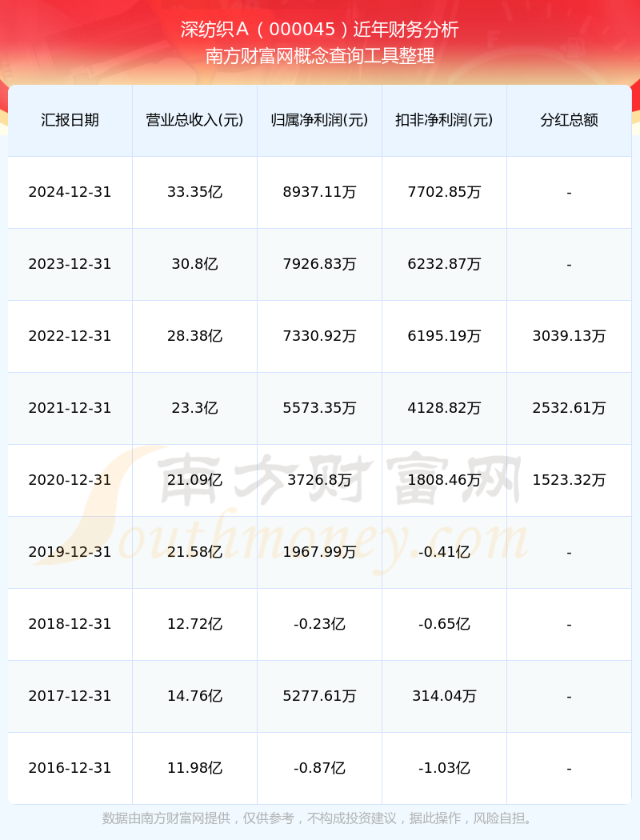The height and width of the screenshot is (840, 640).
Task: Select the 5573.35万 net profit cell
Action: pyautogui.click(x=320, y=408)
